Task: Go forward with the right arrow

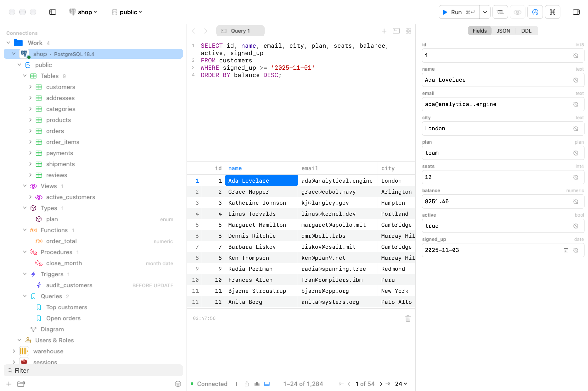Action: click(x=206, y=31)
